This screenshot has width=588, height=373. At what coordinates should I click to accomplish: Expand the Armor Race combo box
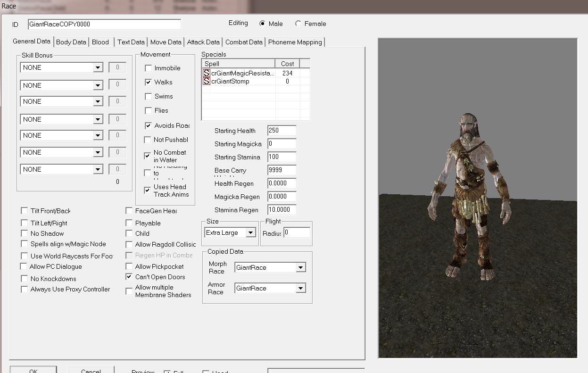pyautogui.click(x=300, y=288)
